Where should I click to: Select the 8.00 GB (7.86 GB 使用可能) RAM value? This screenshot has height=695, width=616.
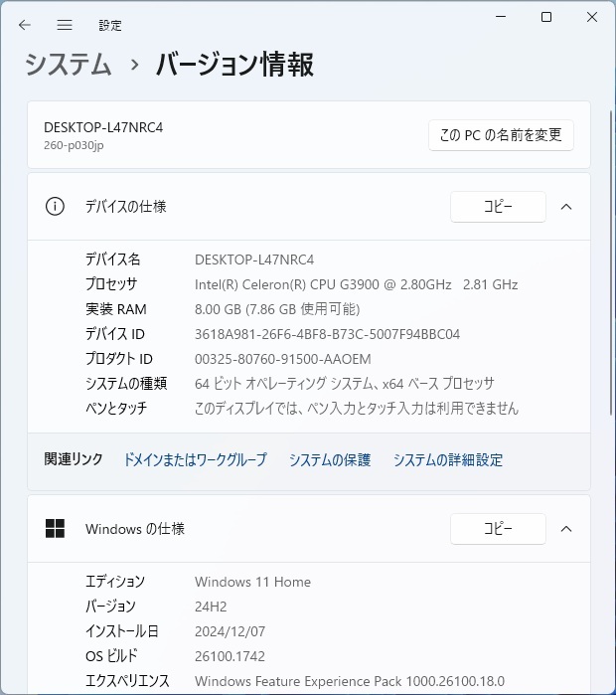277,309
